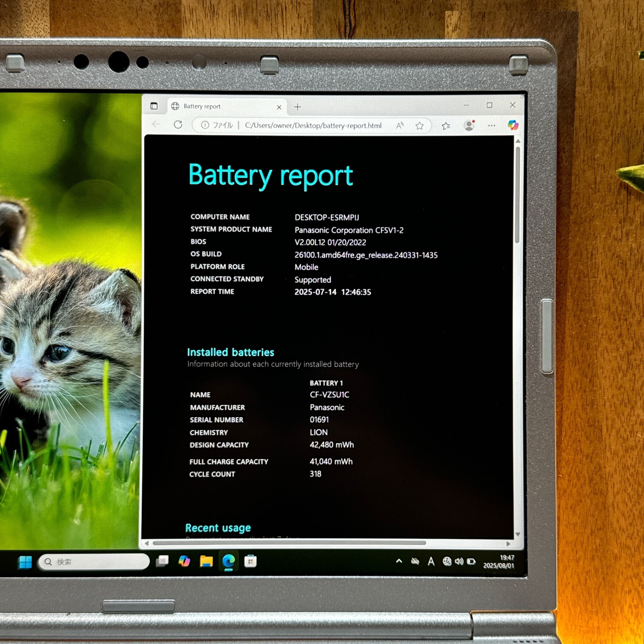Open the Copilot sidebar icon
Viewport: 644px width, 644px height.
click(x=513, y=125)
